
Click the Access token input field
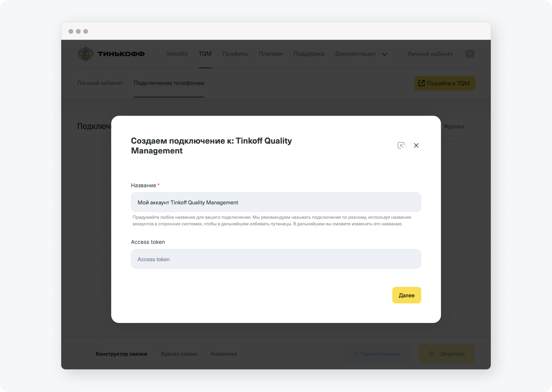pyautogui.click(x=276, y=259)
